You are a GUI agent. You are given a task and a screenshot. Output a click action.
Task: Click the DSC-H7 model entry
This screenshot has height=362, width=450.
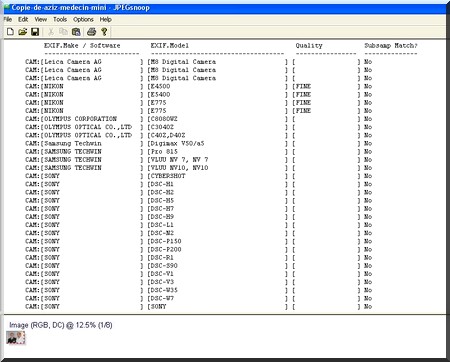tap(162, 209)
